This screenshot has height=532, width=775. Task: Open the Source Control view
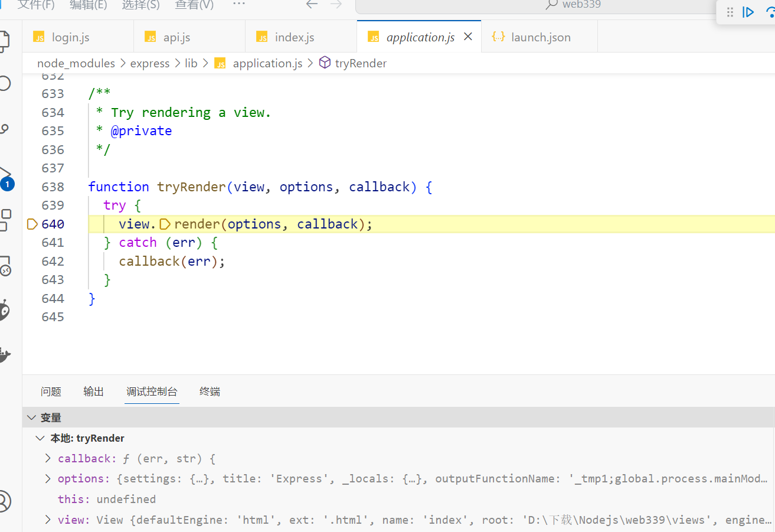pyautogui.click(x=5, y=128)
